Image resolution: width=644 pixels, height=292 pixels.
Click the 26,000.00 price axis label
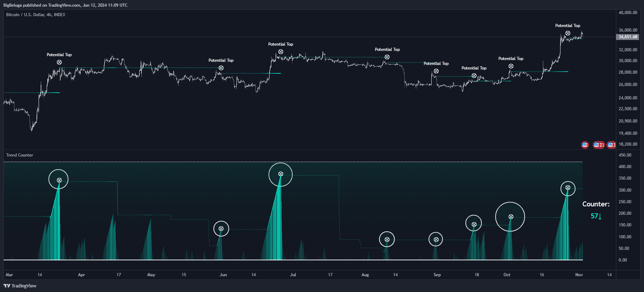coord(628,85)
